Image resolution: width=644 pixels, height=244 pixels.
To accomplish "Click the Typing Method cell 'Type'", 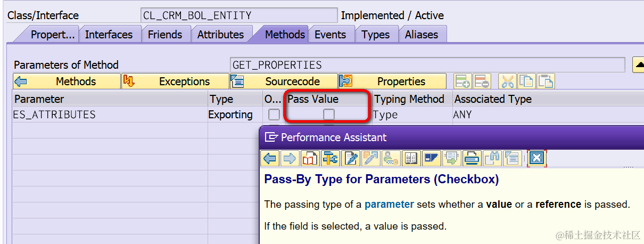I will tap(412, 115).
